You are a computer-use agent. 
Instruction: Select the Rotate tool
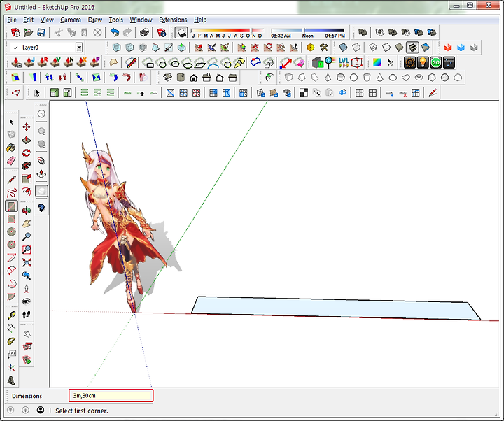[x=27, y=153]
